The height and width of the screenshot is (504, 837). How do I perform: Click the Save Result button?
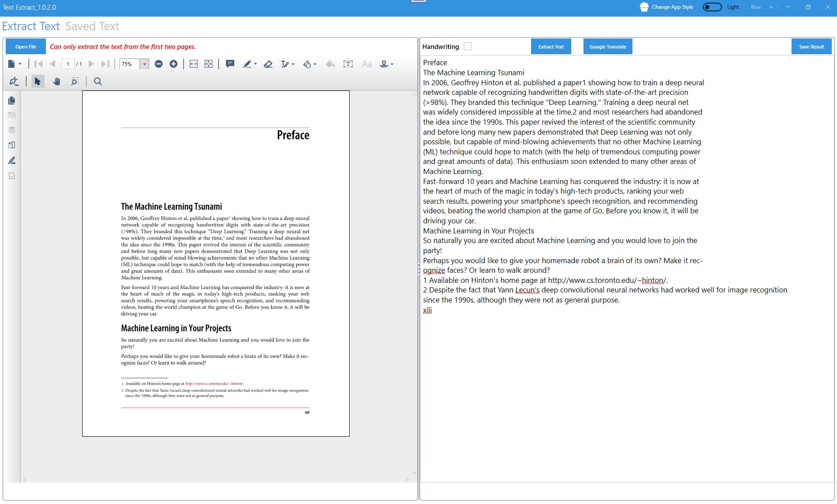click(x=812, y=47)
